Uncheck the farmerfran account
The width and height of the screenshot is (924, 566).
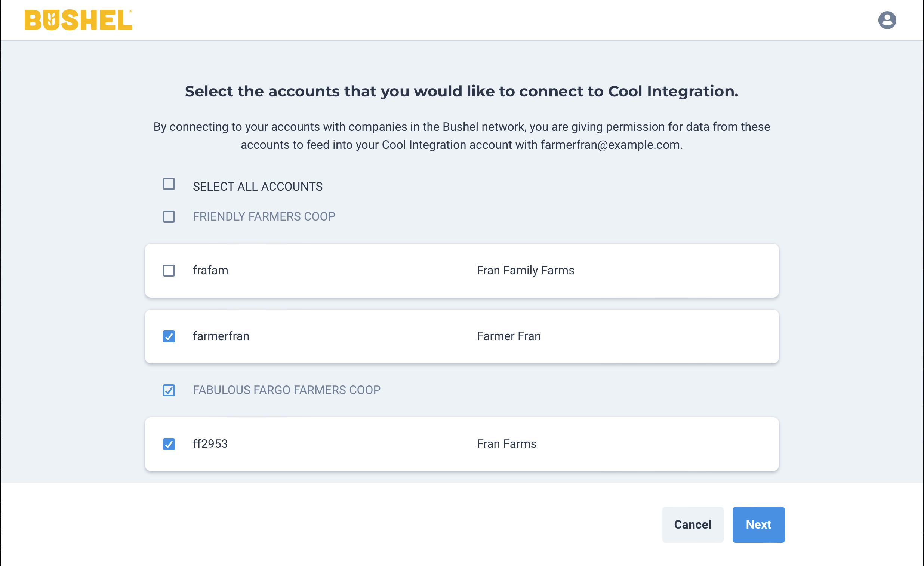point(168,336)
